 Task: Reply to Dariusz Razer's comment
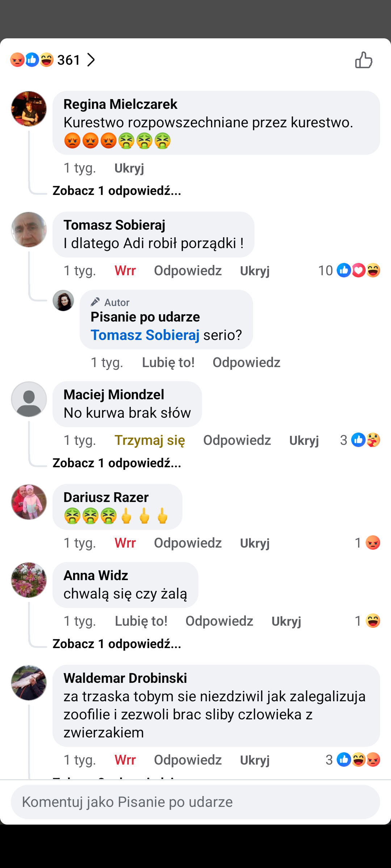188,543
